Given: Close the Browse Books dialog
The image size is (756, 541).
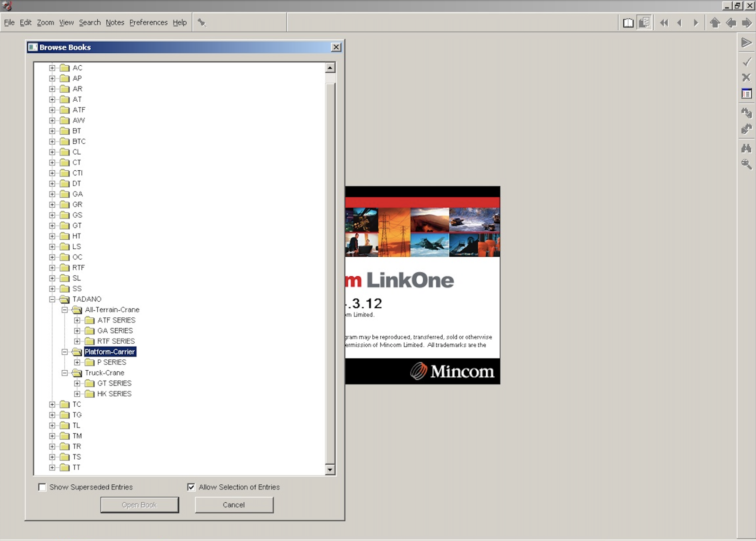Looking at the screenshot, I should tap(336, 47).
